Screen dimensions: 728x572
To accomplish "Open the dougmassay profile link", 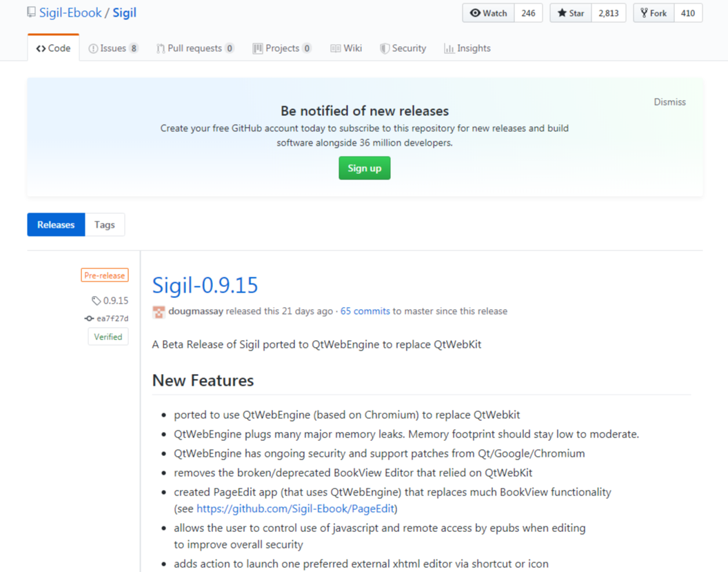I will pyautogui.click(x=196, y=311).
